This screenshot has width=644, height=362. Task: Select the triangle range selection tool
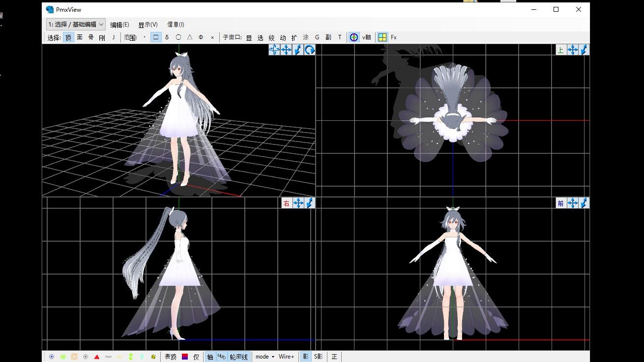point(190,37)
